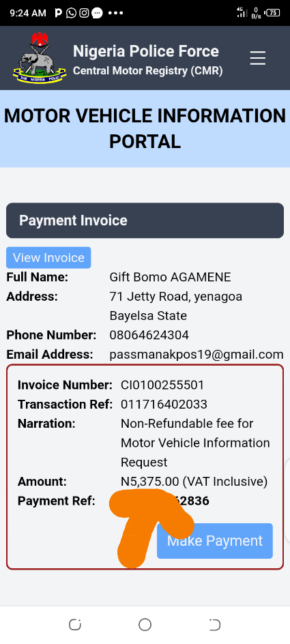
Task: Tap the battery level indicator
Action: pos(273,13)
